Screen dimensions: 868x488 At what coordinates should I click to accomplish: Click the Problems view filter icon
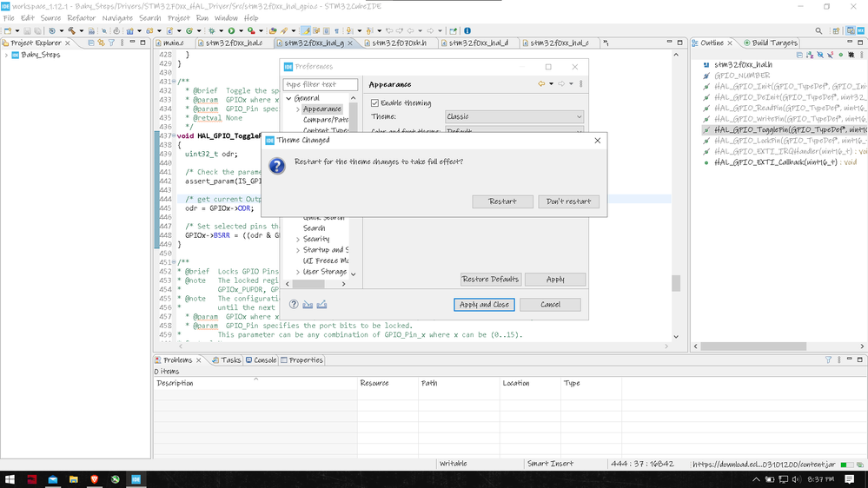[828, 359]
